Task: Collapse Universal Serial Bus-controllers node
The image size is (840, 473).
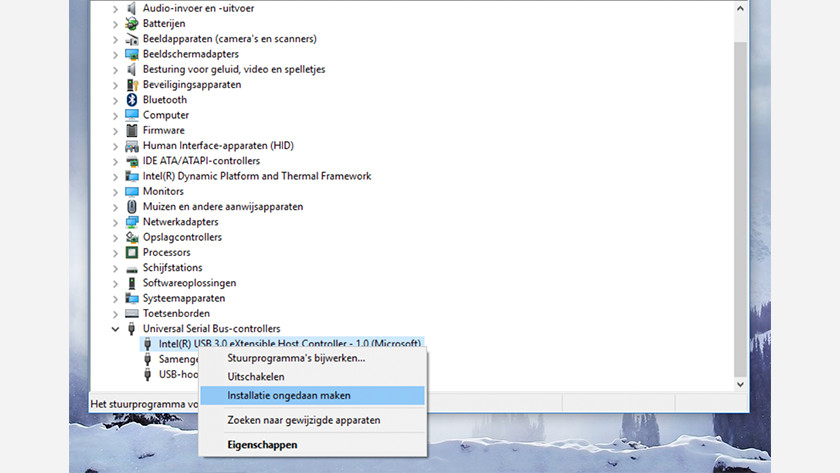Action: click(116, 329)
